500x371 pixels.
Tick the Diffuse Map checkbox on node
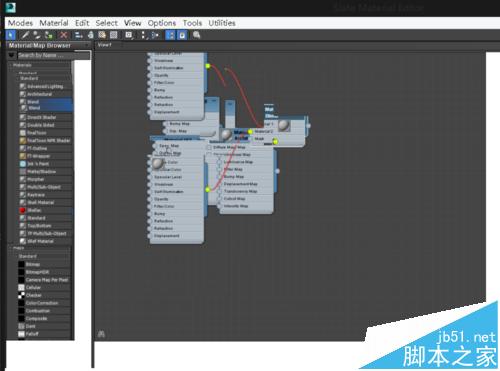[x=209, y=147]
